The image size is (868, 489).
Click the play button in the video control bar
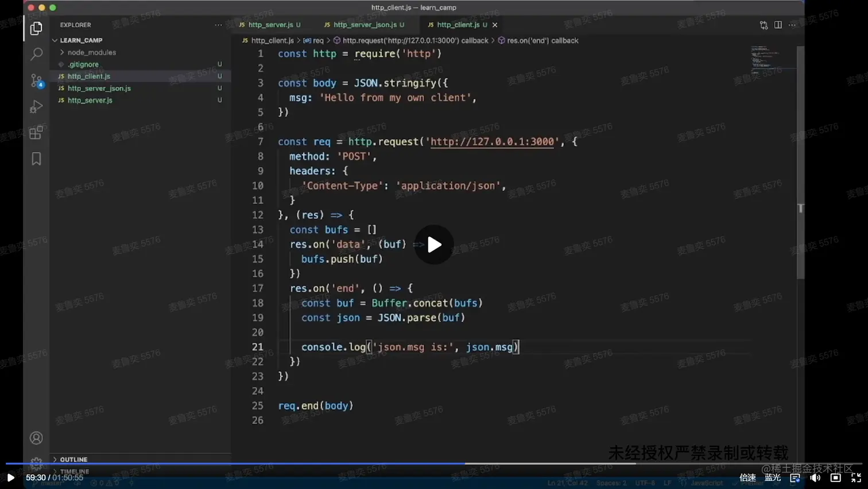(10, 478)
